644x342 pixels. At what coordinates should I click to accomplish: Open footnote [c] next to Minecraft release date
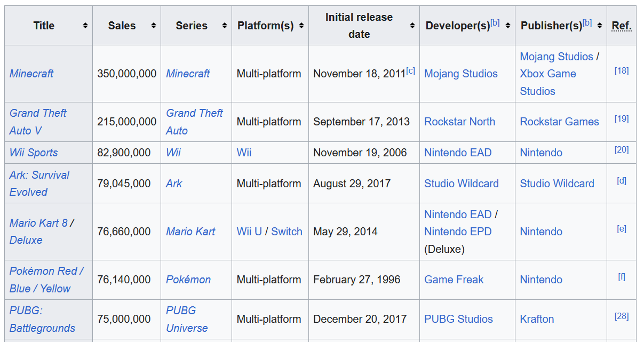pos(410,70)
